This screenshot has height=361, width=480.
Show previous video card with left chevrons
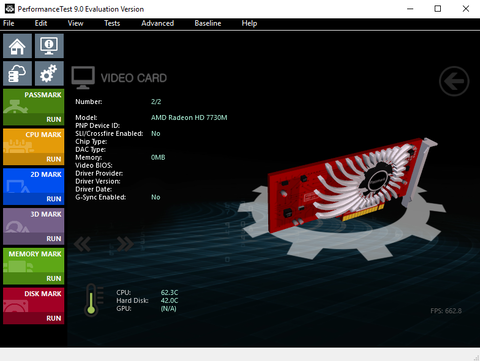[x=82, y=244]
